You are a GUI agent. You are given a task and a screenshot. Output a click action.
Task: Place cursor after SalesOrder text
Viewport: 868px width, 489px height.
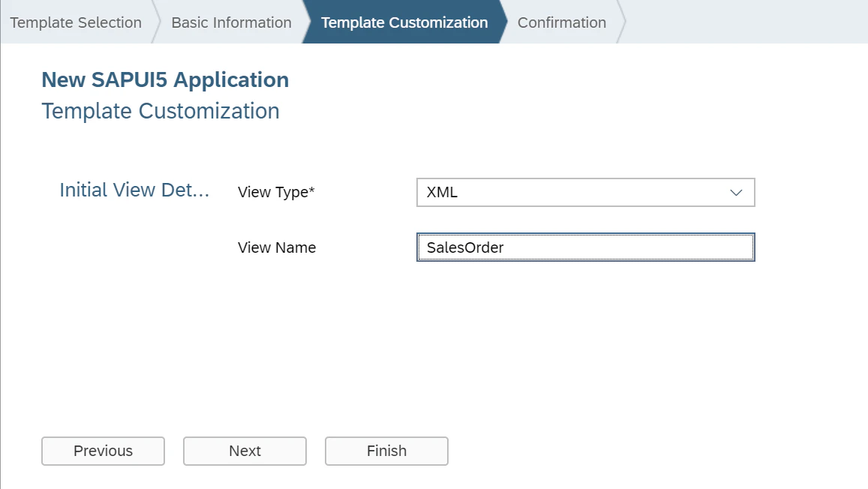coord(505,247)
